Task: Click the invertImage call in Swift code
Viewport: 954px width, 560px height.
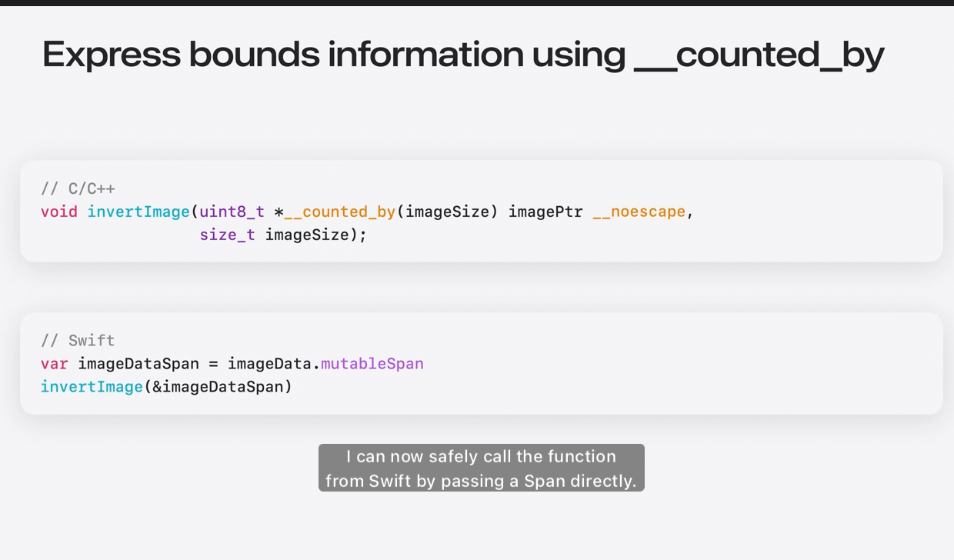Action: (x=92, y=386)
